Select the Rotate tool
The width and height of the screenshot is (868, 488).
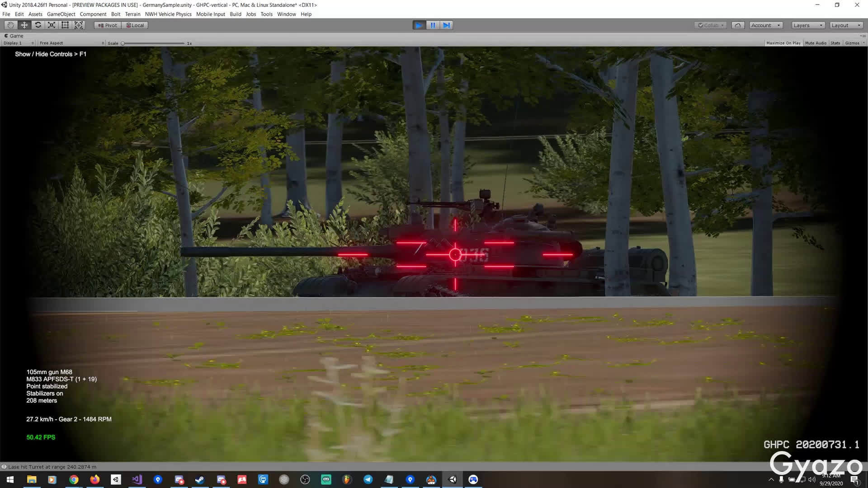(38, 25)
